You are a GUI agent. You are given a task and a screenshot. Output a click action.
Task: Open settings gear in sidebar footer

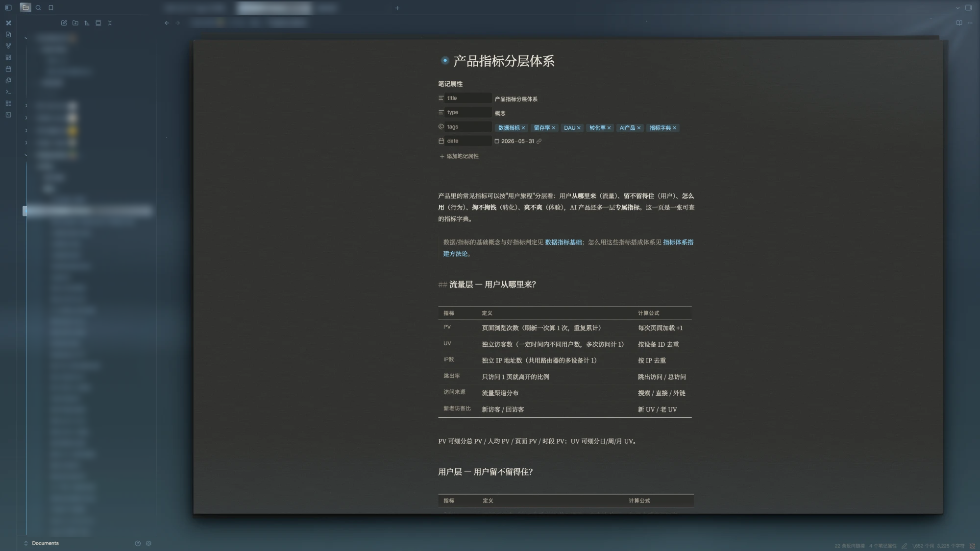pos(148,543)
